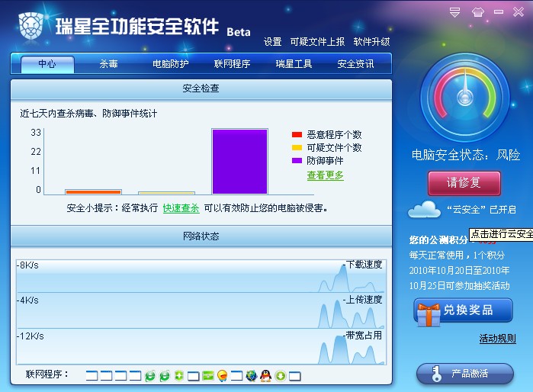
Task: Go to the 瑞星工具 tab
Action: pos(294,64)
